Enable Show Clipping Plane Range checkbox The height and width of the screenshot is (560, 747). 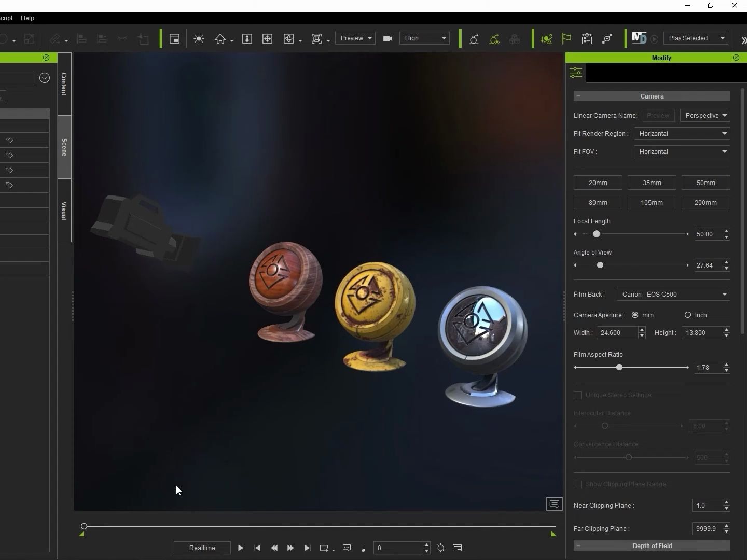tap(577, 484)
